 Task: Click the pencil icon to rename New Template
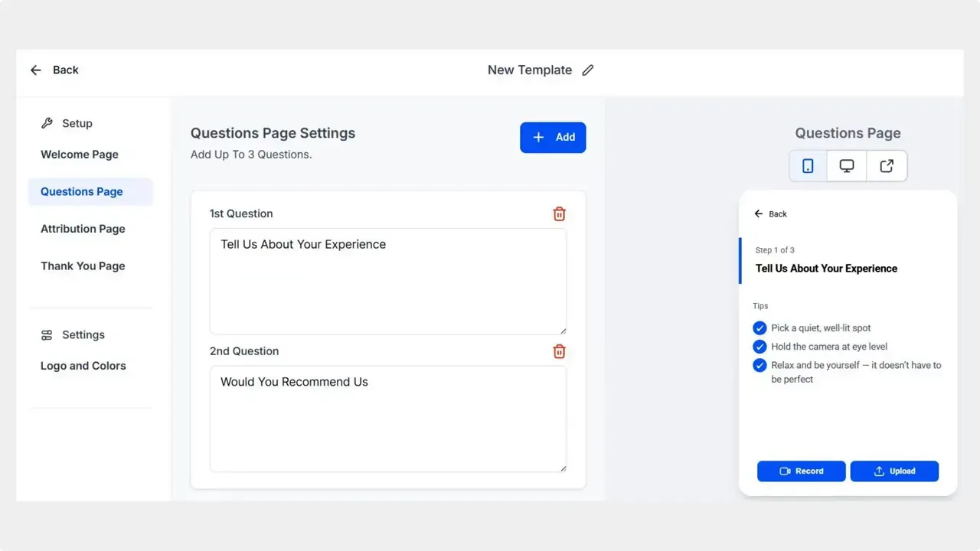(x=588, y=70)
